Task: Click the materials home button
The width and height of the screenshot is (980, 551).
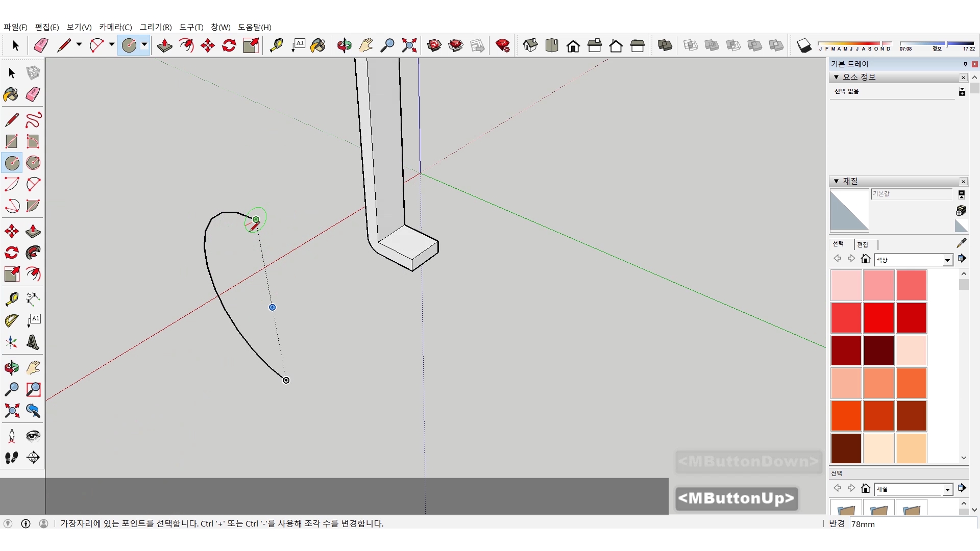Action: (865, 259)
